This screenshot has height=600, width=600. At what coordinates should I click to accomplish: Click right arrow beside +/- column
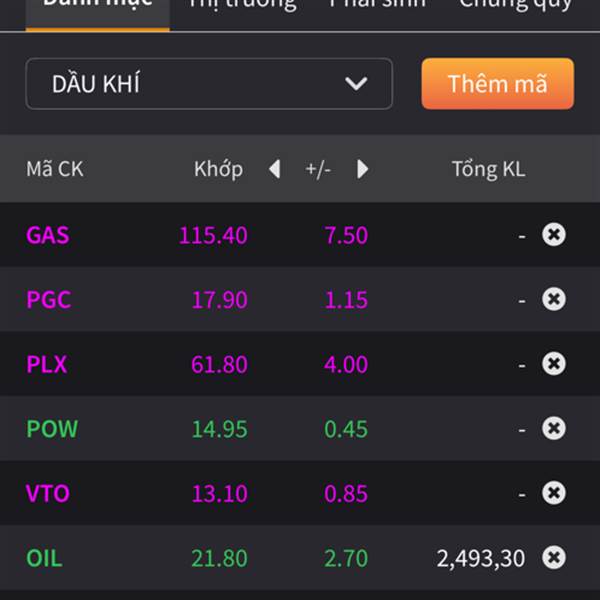(362, 169)
